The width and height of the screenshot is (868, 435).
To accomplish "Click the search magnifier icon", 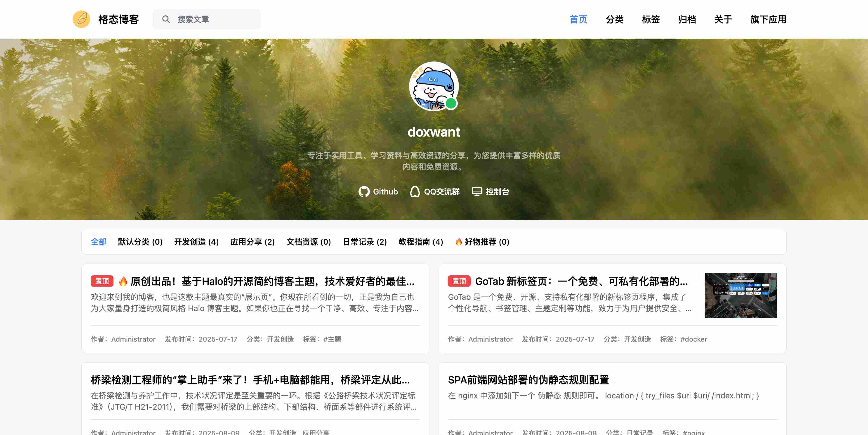I will 166,19.
